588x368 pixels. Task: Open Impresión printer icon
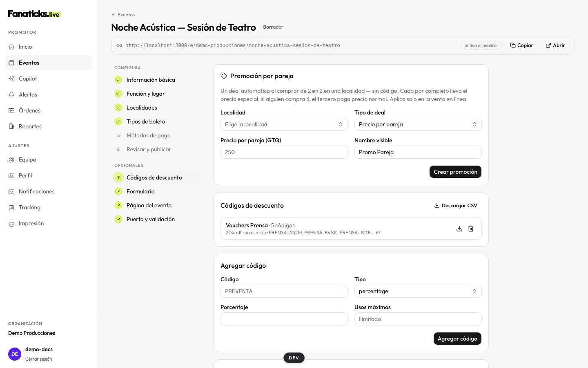click(11, 223)
